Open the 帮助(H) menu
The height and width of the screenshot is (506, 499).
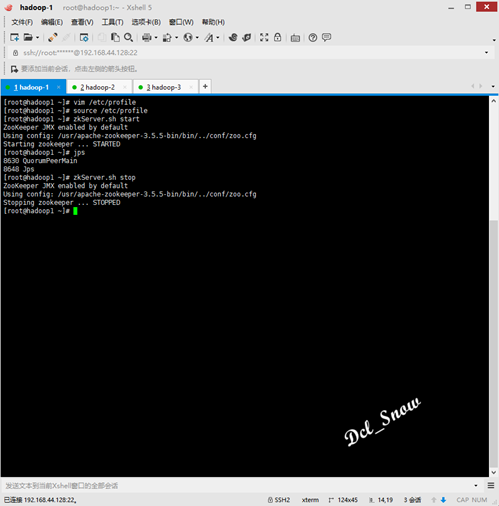pos(213,22)
